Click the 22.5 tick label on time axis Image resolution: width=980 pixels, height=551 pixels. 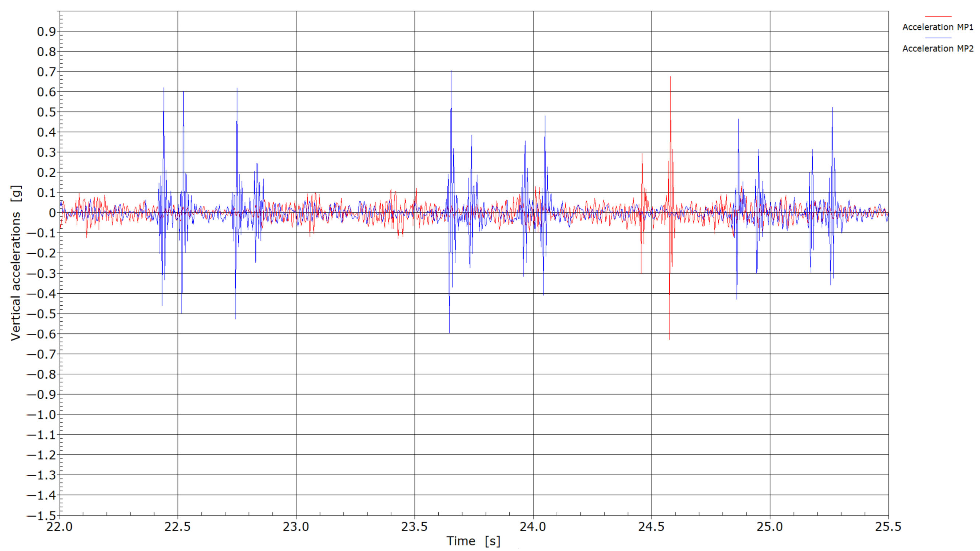[178, 527]
